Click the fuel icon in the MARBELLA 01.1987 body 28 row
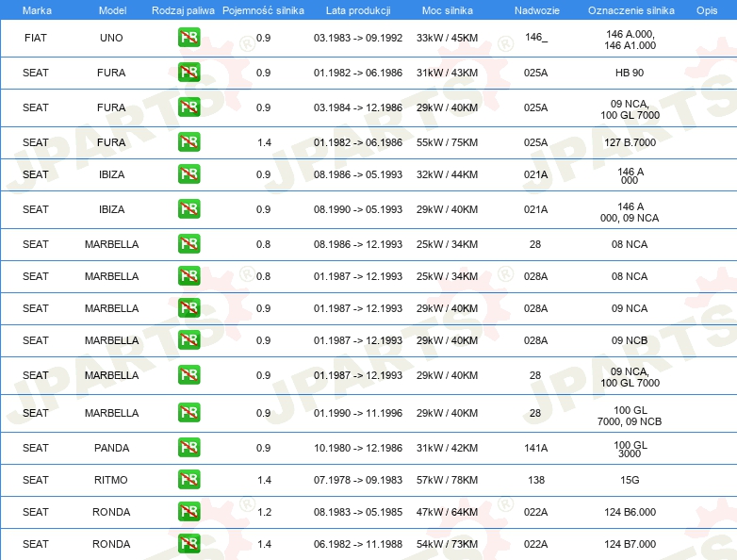 tap(188, 375)
